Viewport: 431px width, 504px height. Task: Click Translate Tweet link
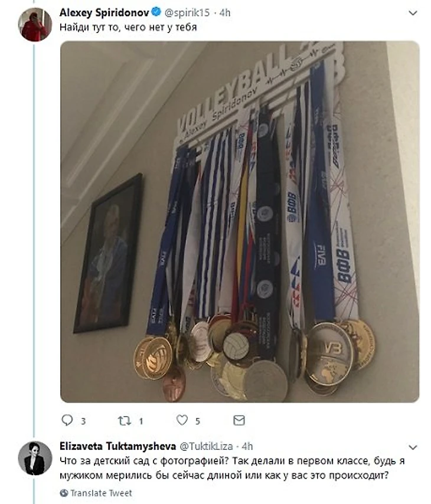(x=102, y=493)
